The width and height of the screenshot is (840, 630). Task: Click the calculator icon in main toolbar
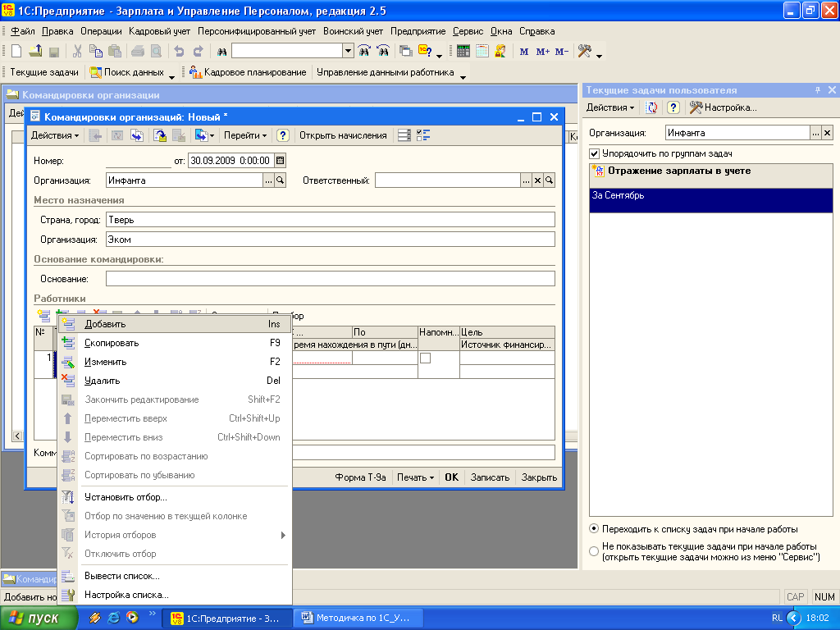(463, 51)
